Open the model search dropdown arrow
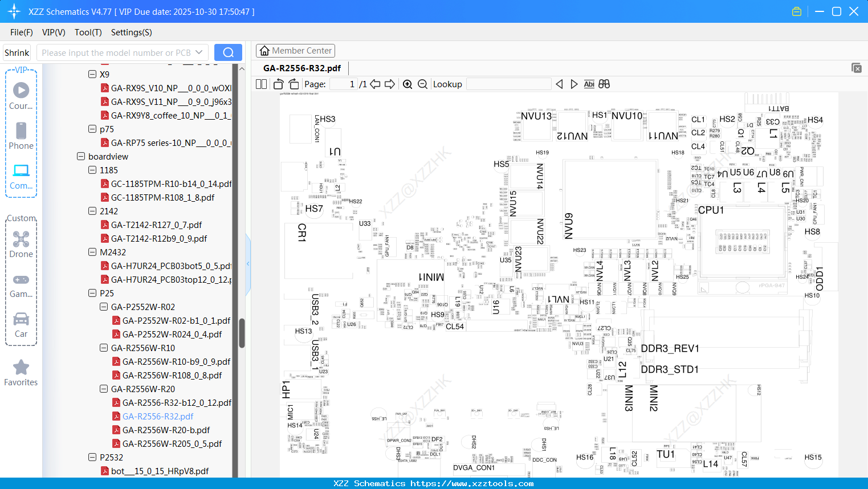 click(199, 52)
